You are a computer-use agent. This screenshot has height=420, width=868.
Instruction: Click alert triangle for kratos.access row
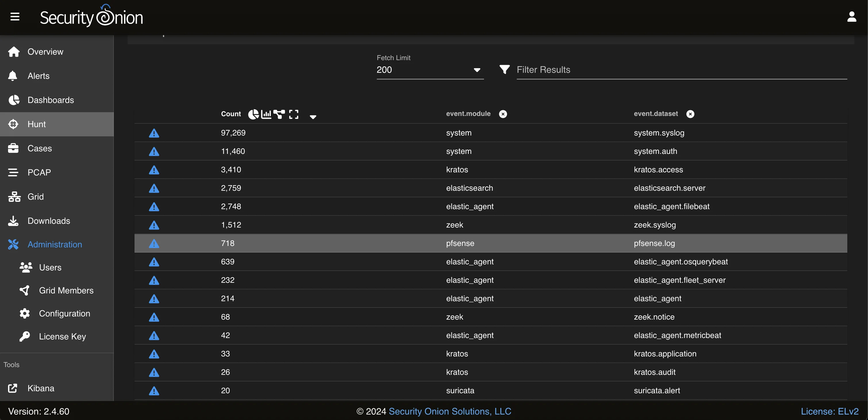point(154,170)
